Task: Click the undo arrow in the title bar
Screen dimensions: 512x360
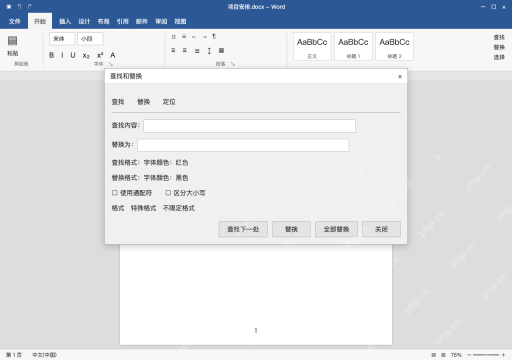Action: click(19, 7)
